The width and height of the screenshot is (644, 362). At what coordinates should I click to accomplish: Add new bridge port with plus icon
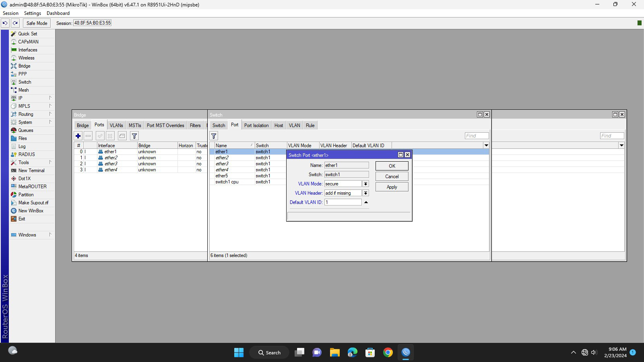point(78,136)
